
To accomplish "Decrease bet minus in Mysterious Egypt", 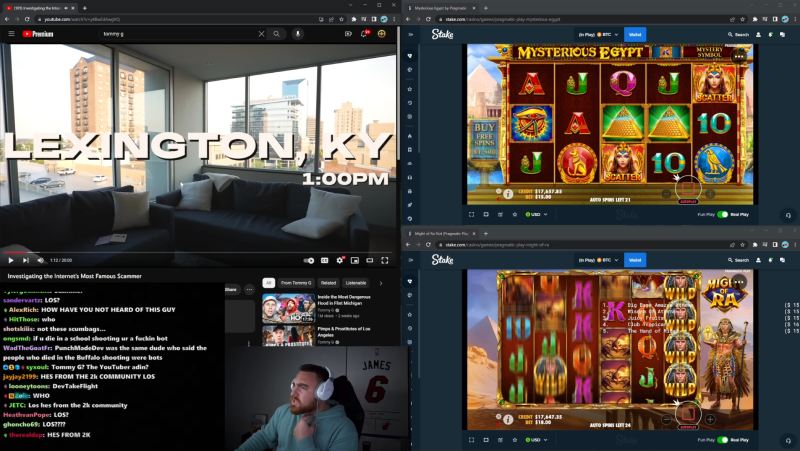I will pos(666,194).
